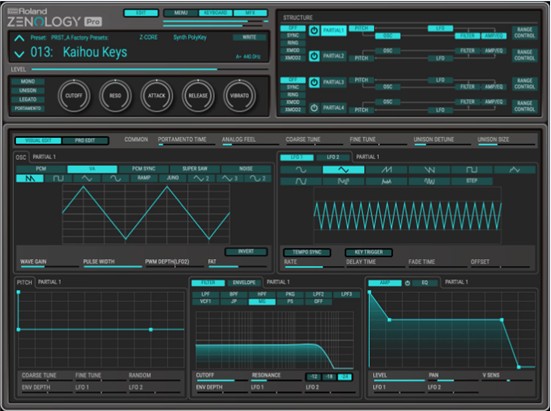Image resolution: width=551 pixels, height=411 pixels.
Task: Go to the next preset with the down arrow
Action: tap(19, 54)
